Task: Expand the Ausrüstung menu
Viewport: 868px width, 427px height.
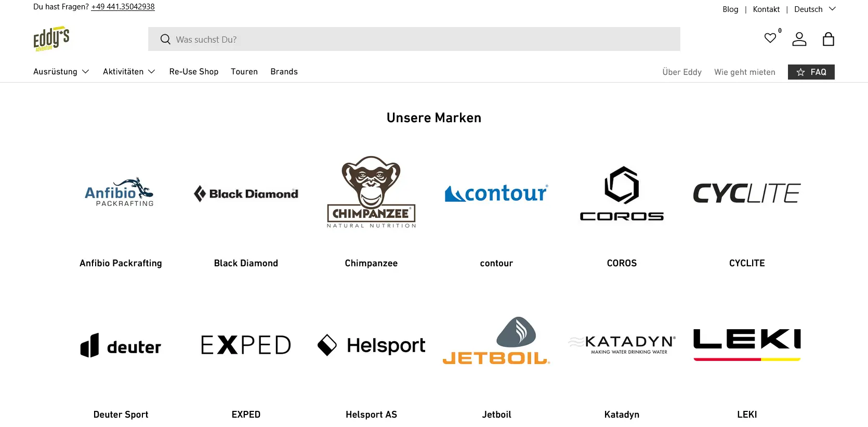Action: pyautogui.click(x=61, y=72)
